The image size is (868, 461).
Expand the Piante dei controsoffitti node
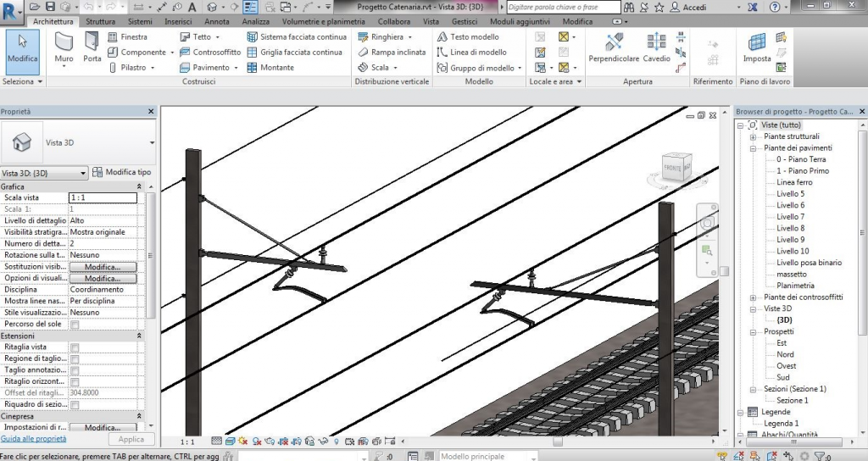(753, 297)
